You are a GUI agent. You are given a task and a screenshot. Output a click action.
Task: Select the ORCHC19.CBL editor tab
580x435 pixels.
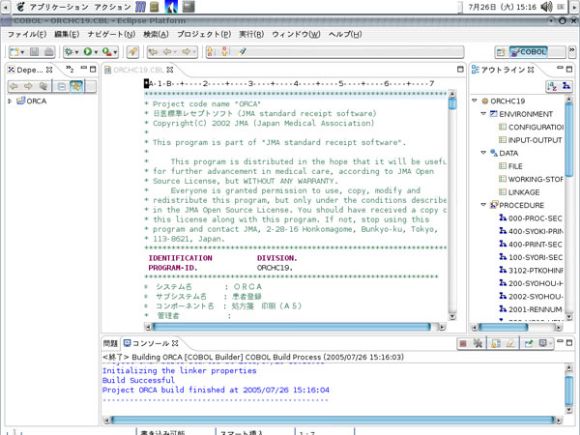tap(139, 70)
